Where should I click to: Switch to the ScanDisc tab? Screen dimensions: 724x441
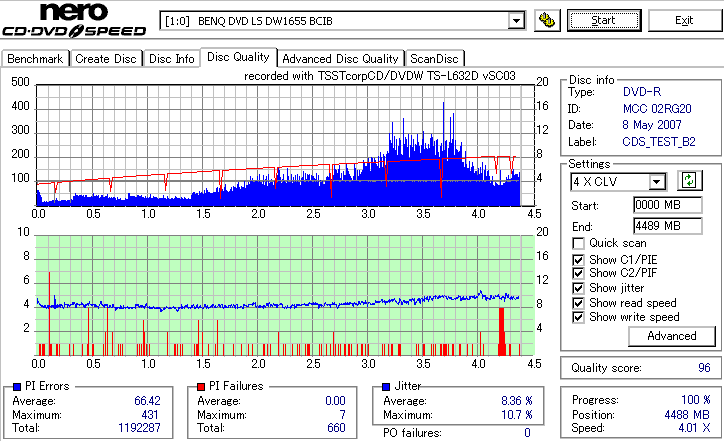pos(434,59)
